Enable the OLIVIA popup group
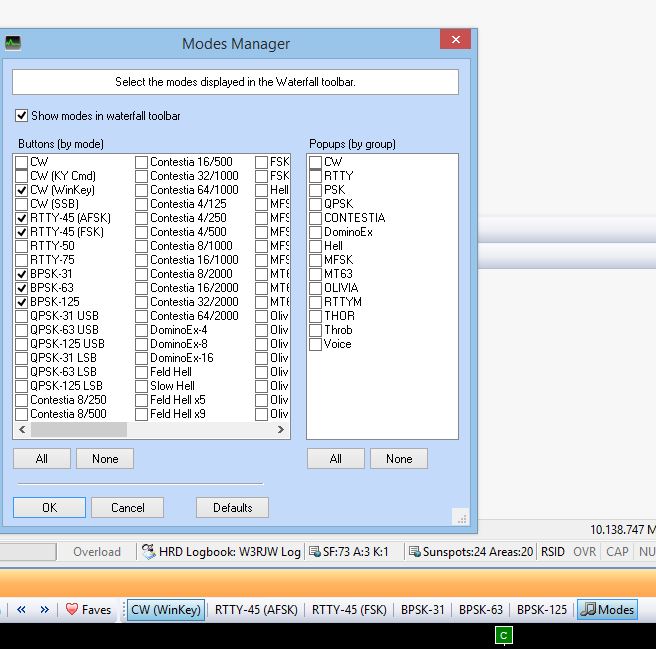 point(315,288)
